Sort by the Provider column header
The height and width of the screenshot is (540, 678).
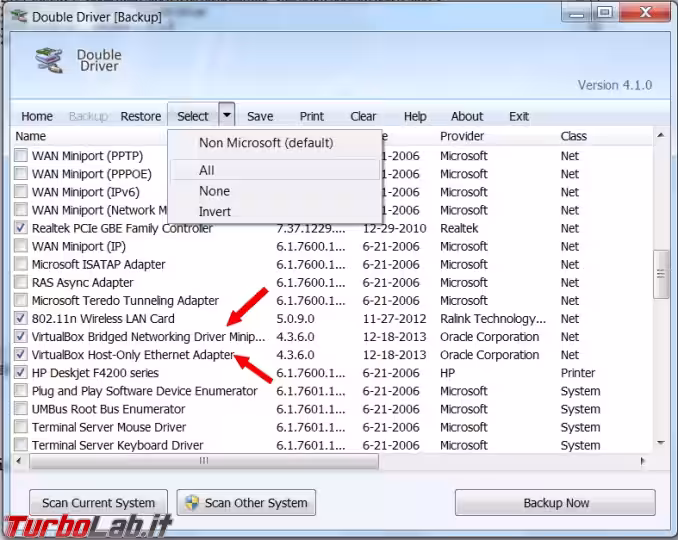(x=462, y=136)
